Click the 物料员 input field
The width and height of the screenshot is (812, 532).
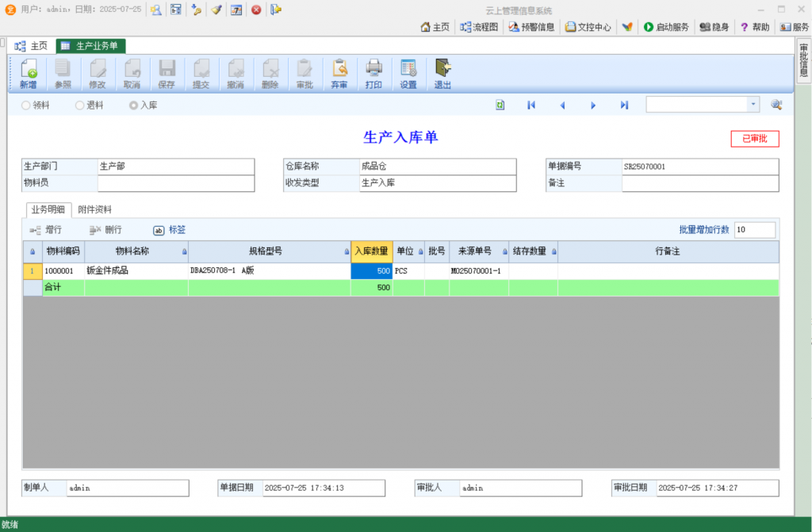[175, 183]
